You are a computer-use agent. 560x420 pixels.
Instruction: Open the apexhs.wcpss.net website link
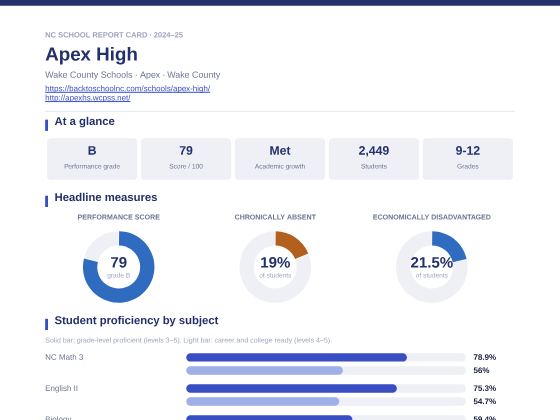(88, 98)
